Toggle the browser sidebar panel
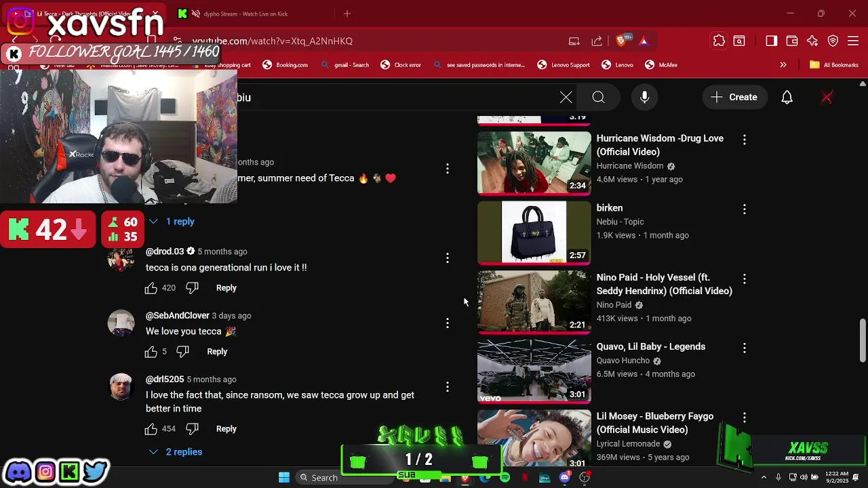This screenshot has width=868, height=488. [771, 41]
